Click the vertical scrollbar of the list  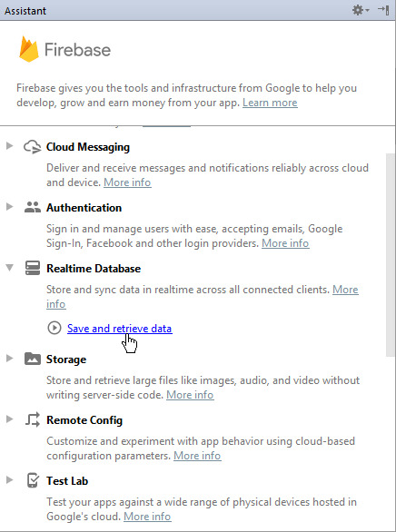point(391,254)
